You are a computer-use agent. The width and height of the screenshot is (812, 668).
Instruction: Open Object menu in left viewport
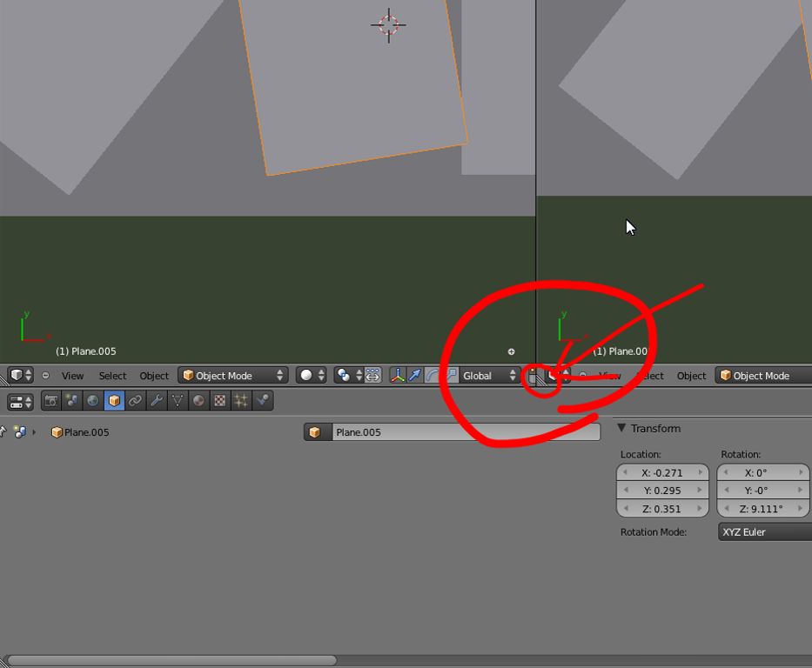154,376
